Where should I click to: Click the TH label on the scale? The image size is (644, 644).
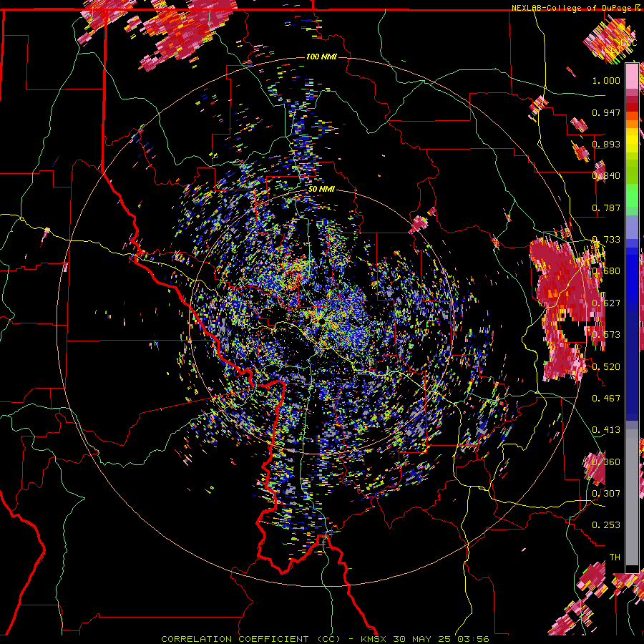(x=615, y=557)
